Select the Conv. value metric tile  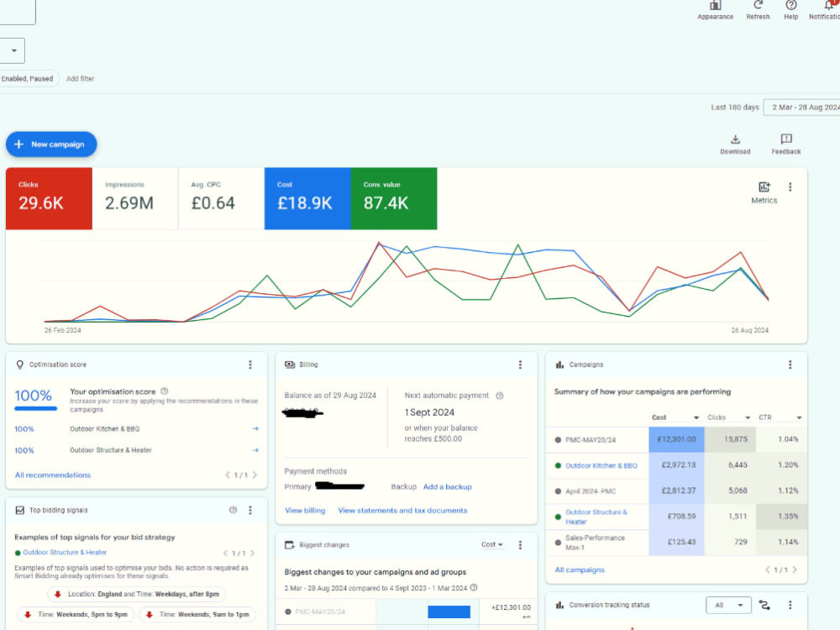(394, 199)
